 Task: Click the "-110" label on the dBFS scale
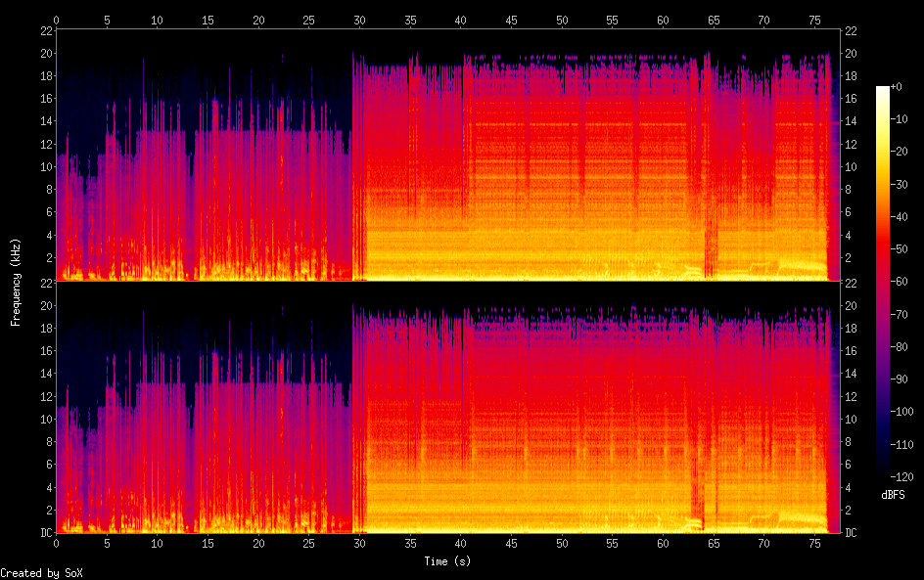point(901,445)
